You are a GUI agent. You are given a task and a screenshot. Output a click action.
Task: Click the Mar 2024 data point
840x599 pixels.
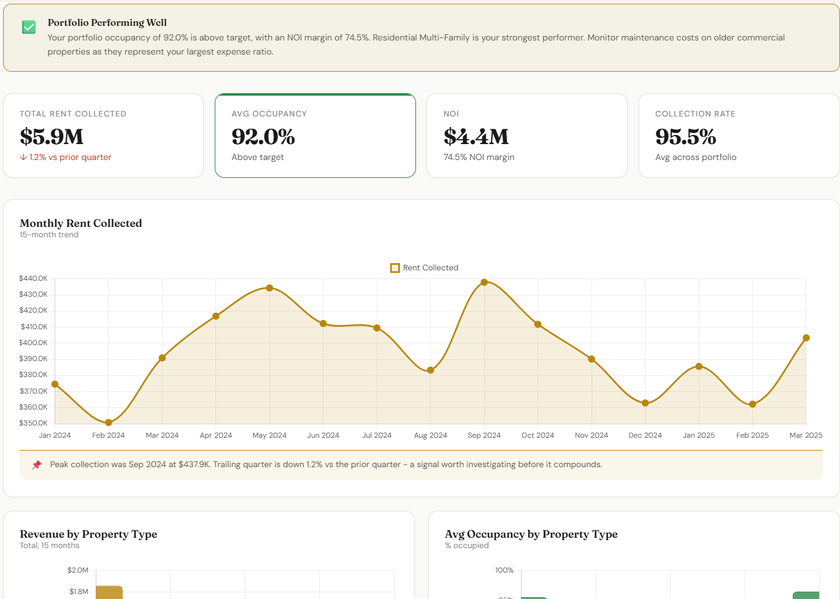[162, 358]
